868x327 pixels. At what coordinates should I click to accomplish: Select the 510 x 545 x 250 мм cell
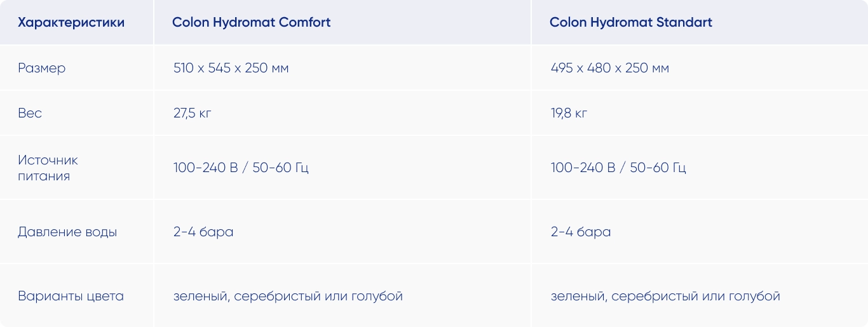coord(231,68)
